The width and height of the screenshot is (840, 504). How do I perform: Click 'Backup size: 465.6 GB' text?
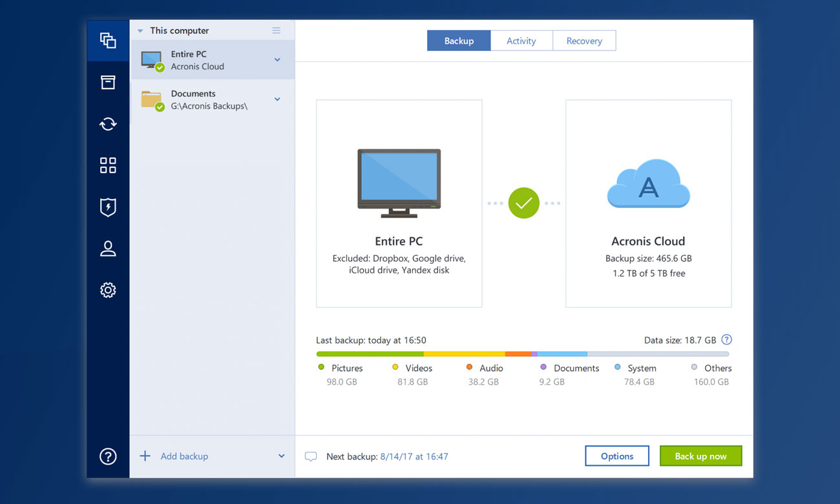click(x=649, y=258)
